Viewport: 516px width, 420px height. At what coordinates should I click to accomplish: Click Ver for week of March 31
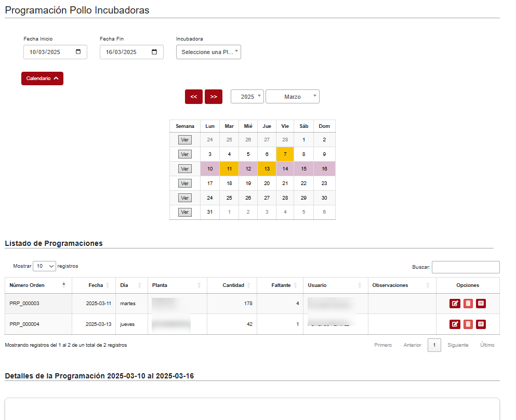click(184, 212)
